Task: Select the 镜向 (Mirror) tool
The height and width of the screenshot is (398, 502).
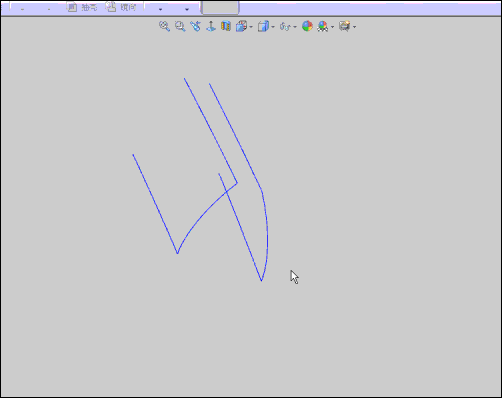Action: point(121,7)
